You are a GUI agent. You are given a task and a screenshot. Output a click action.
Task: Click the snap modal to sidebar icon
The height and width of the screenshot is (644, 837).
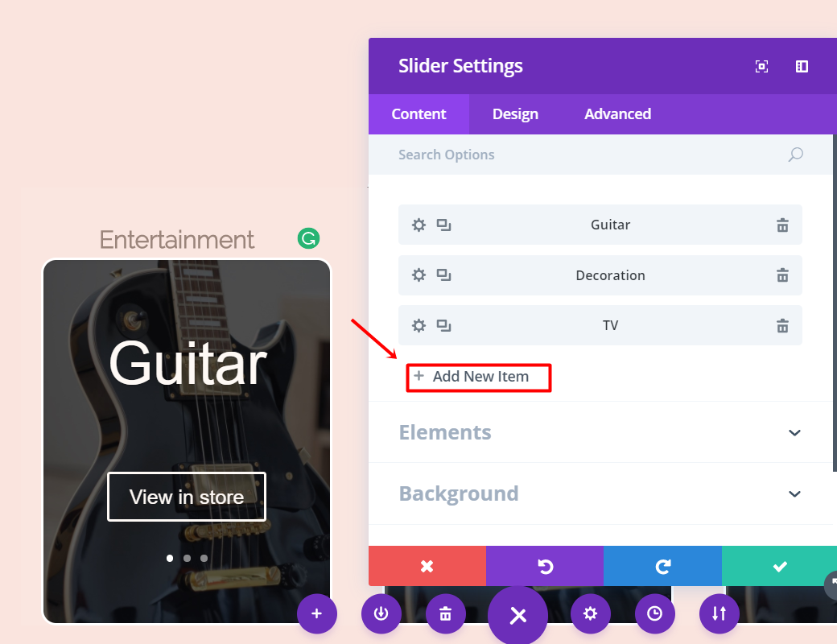tap(802, 67)
